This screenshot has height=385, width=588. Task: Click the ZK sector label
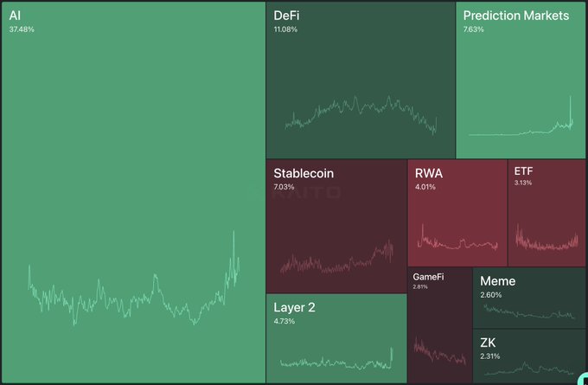488,343
